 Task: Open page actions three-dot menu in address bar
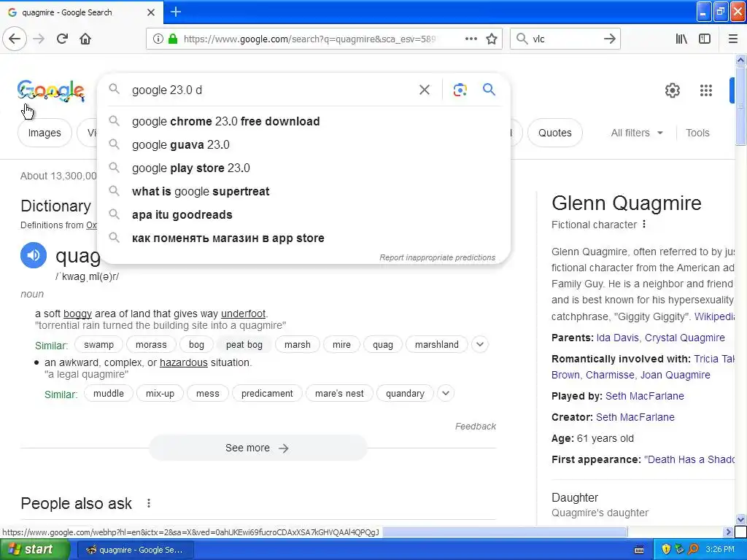(x=471, y=39)
